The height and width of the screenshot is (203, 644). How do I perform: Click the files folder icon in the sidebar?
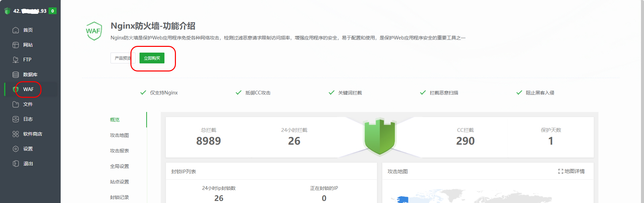16,104
